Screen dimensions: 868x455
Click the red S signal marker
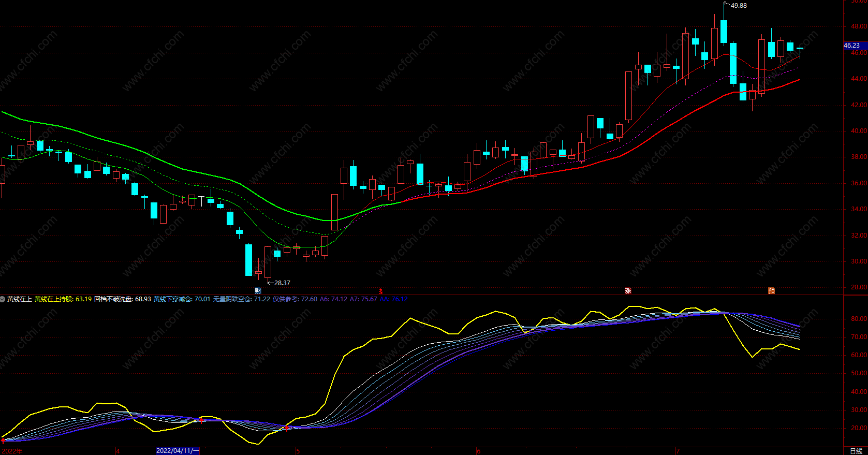pyautogui.click(x=381, y=291)
